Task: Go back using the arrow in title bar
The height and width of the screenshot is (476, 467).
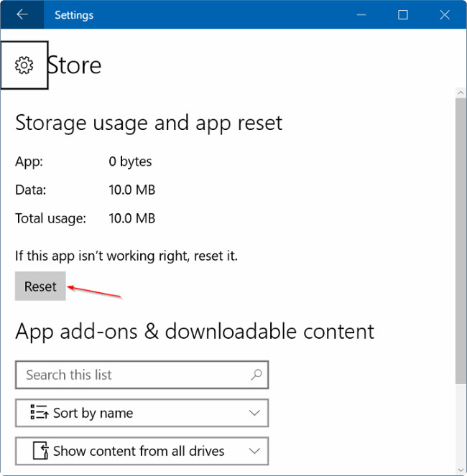Action: click(22, 14)
